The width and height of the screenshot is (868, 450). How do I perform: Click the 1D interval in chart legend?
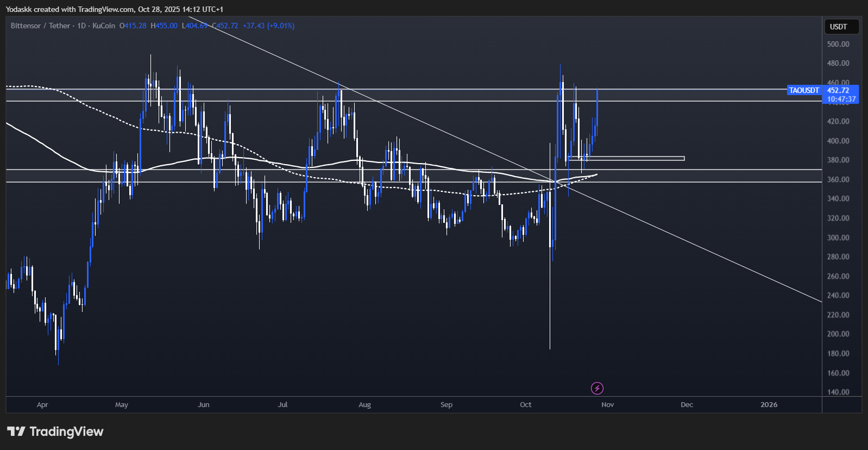(x=81, y=26)
